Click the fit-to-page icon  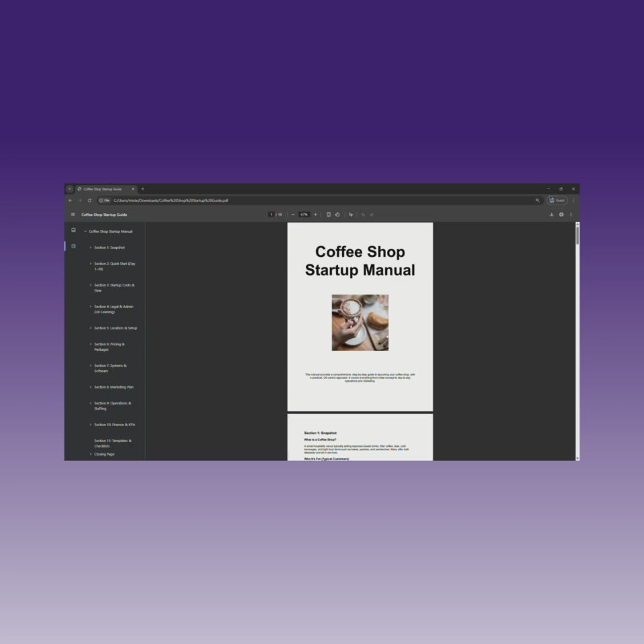328,214
